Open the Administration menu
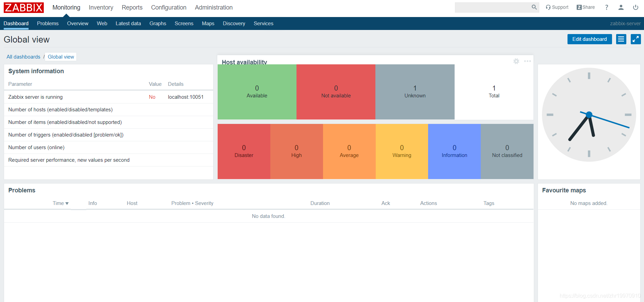Image resolution: width=644 pixels, height=302 pixels. (x=214, y=7)
